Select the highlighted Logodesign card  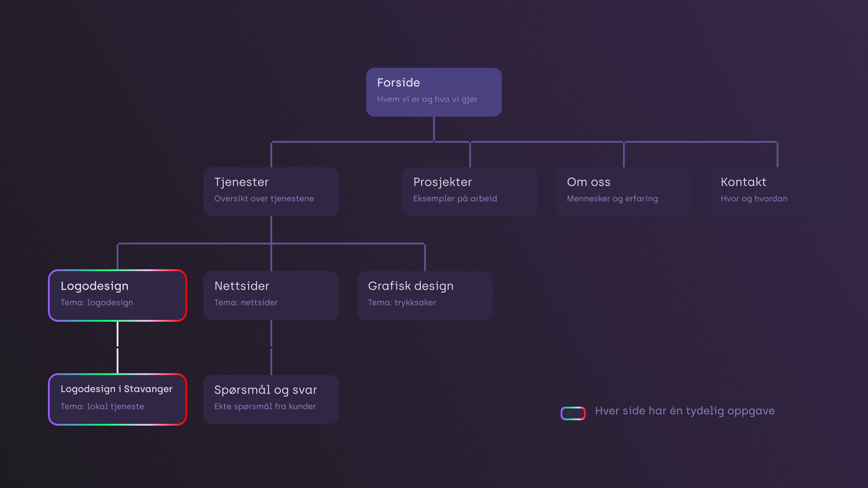tap(118, 296)
